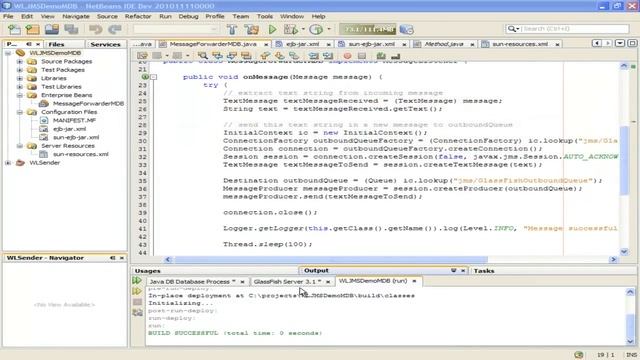Click the Comment icon in editor toolbar
Screen dimensions: 640x360
tap(381, 56)
